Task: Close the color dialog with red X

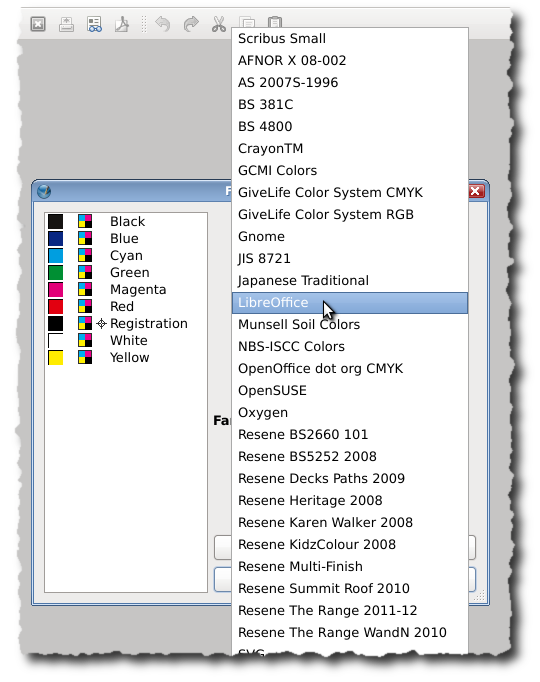Action: (476, 191)
